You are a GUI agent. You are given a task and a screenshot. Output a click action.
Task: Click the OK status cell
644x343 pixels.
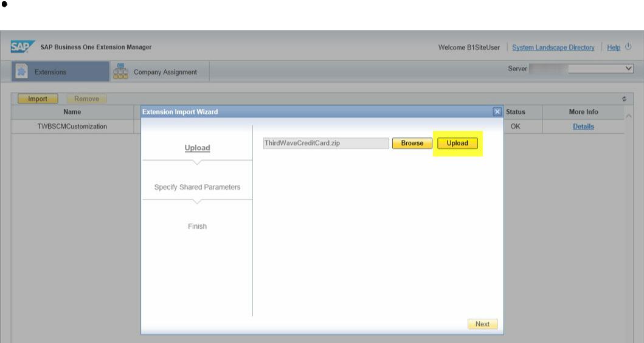click(516, 126)
